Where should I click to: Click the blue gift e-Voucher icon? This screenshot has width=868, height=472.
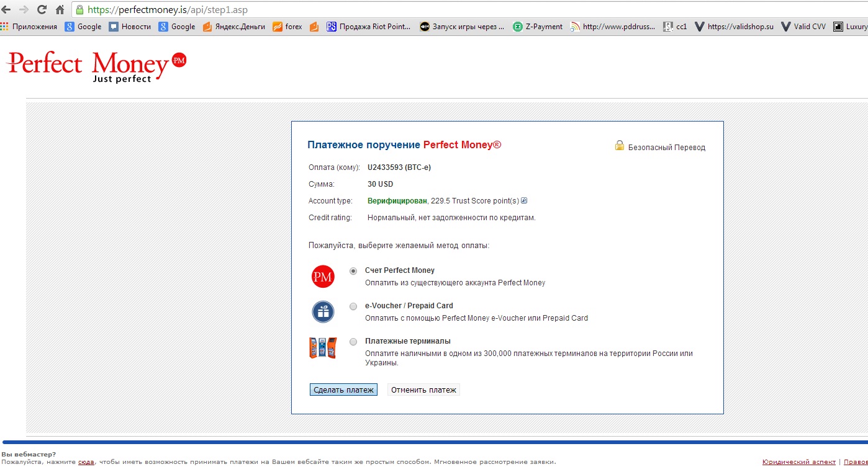323,312
